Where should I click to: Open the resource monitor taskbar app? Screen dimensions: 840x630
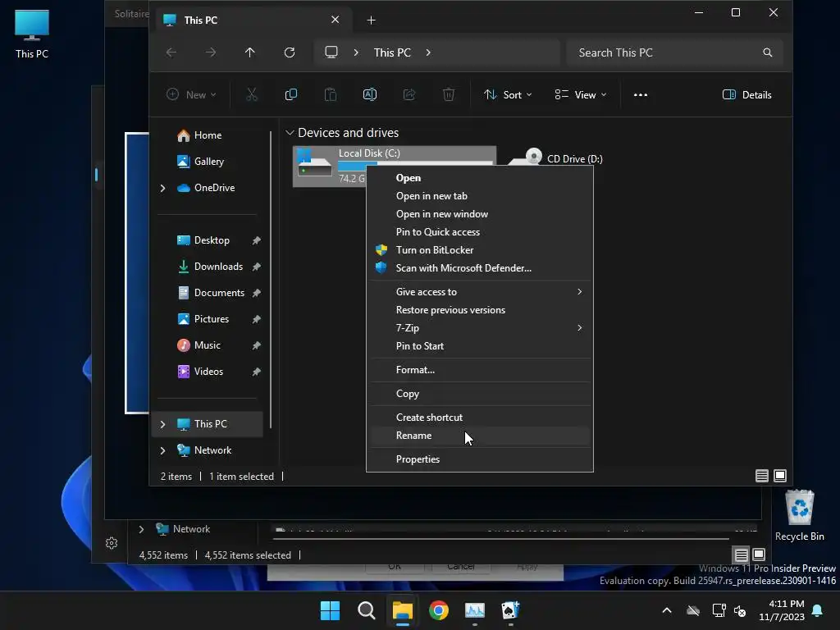pos(475,610)
